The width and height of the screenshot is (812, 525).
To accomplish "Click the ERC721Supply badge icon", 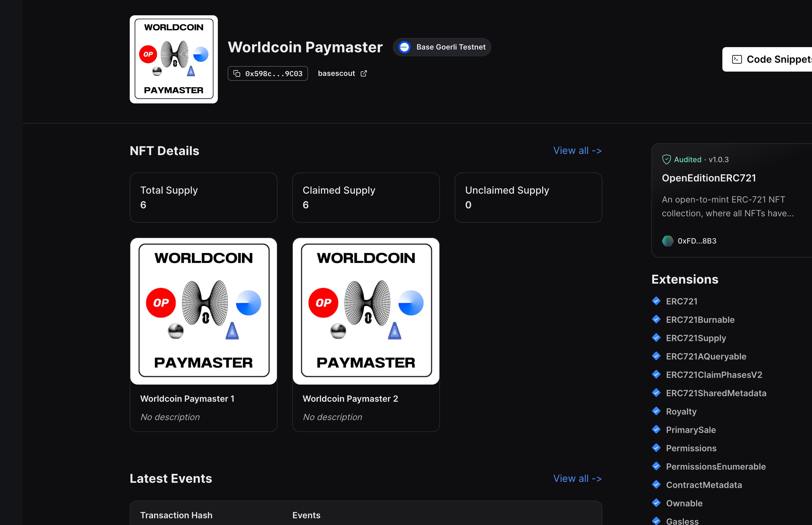I will [656, 338].
